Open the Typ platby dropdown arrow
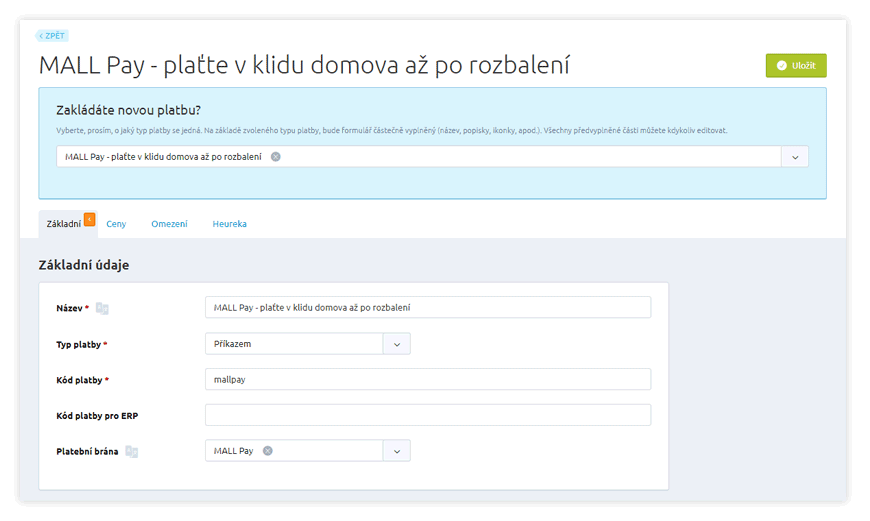 coord(397,344)
